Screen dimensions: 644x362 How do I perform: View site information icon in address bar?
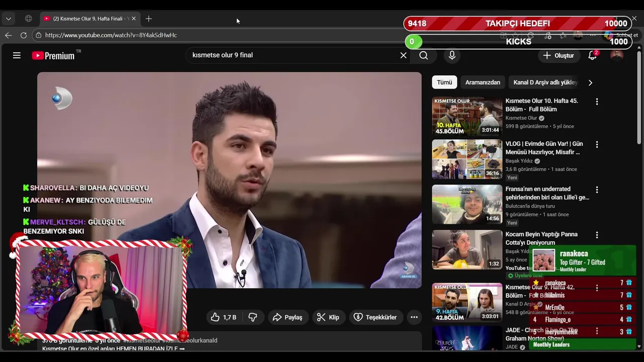tap(38, 35)
